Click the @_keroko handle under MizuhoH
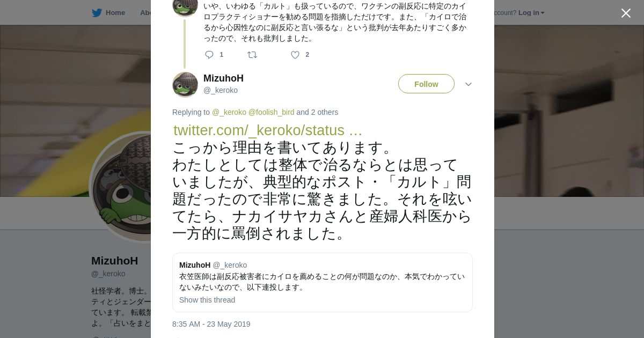The width and height of the screenshot is (644, 338). 221,90
